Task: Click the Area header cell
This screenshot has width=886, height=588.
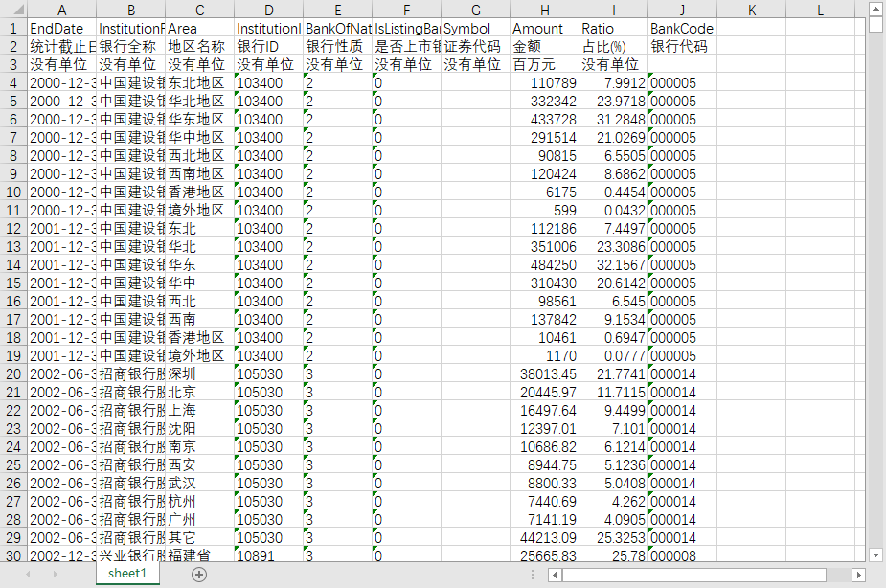Action: (x=200, y=28)
